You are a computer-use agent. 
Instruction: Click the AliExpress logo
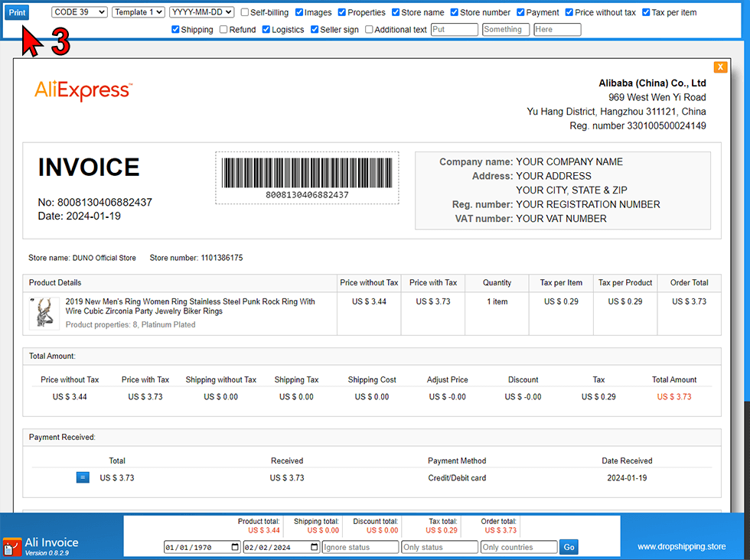pos(83,90)
